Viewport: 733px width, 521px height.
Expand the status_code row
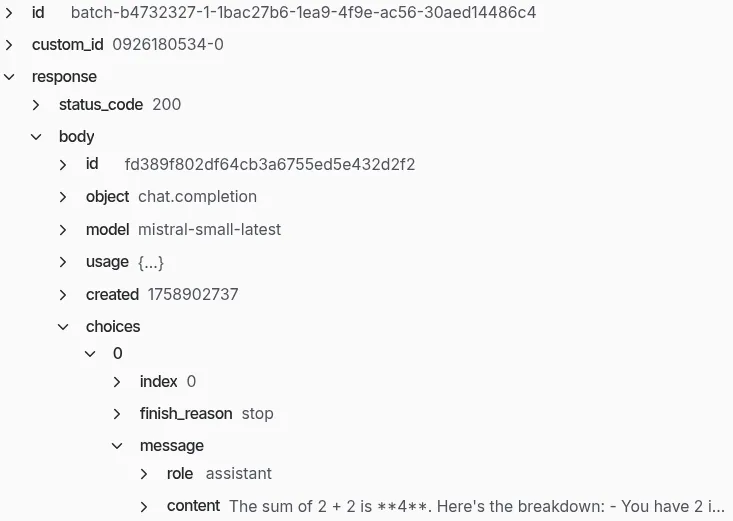(x=37, y=105)
